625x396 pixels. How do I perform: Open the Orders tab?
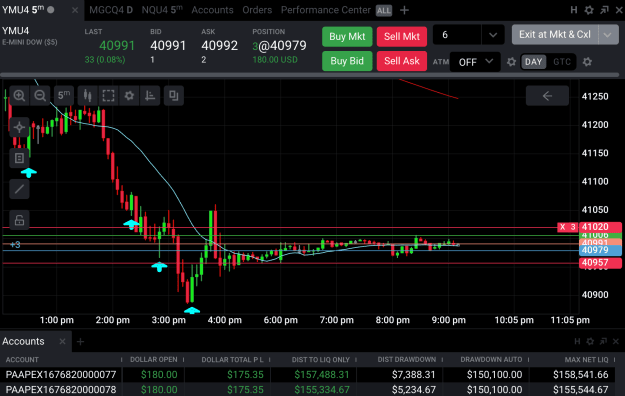tap(257, 10)
